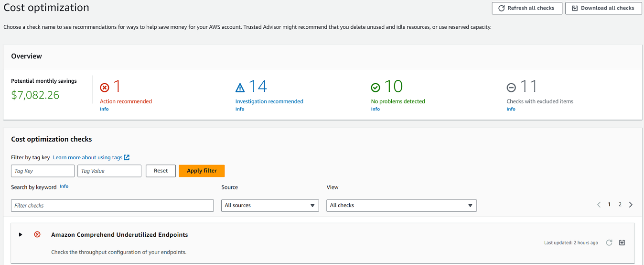Expand Amazon Comprehend Underutilized Endpoints check
The width and height of the screenshot is (644, 265).
point(21,234)
